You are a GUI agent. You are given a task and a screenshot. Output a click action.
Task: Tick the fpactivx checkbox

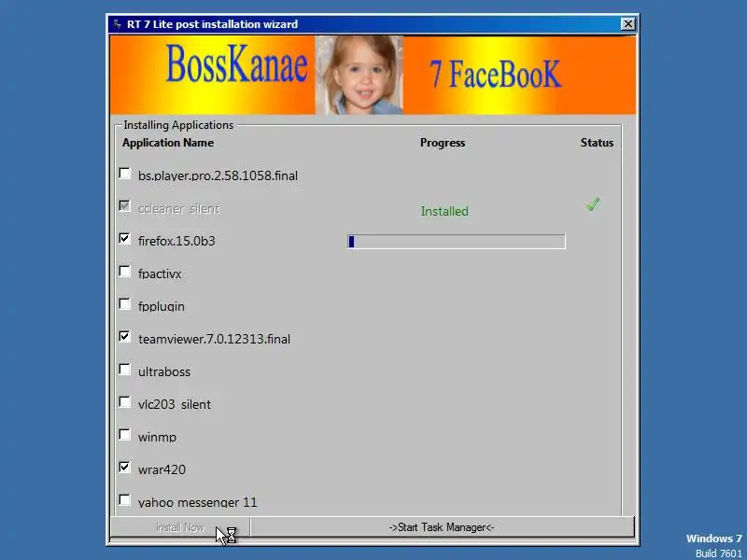125,272
